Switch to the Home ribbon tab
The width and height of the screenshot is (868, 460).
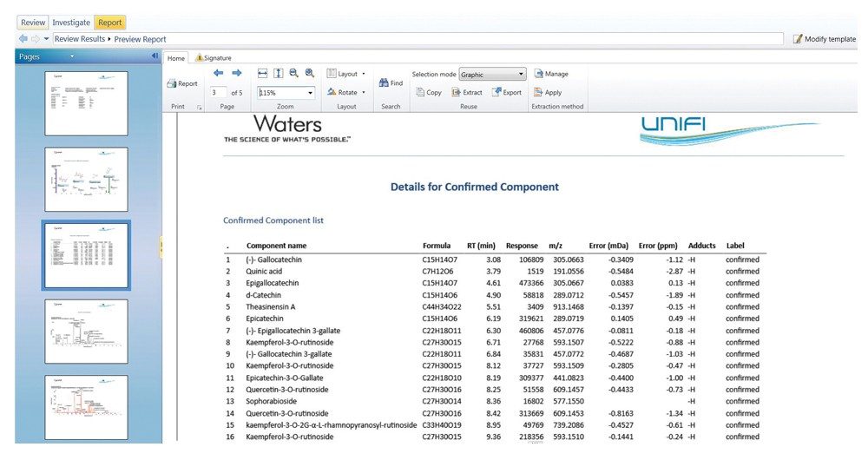tap(176, 58)
